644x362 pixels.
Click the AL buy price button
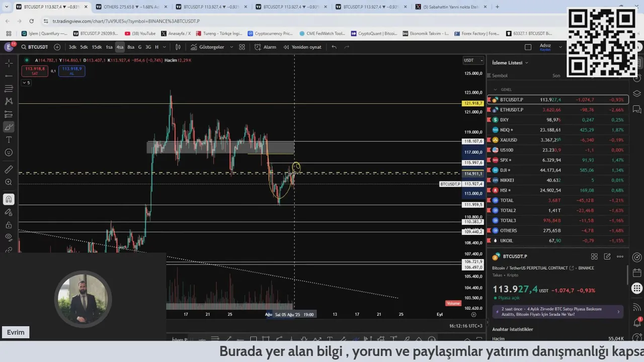(x=71, y=71)
